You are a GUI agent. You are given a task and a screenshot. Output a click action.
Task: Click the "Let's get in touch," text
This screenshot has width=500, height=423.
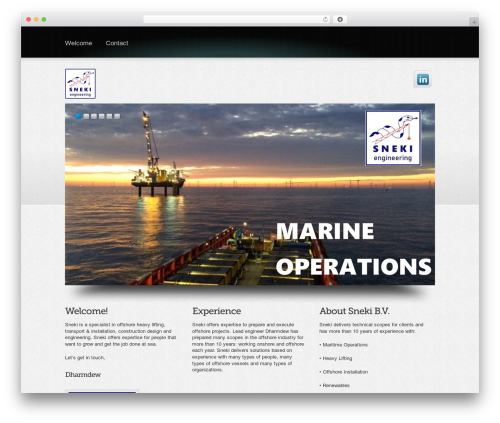click(85, 358)
